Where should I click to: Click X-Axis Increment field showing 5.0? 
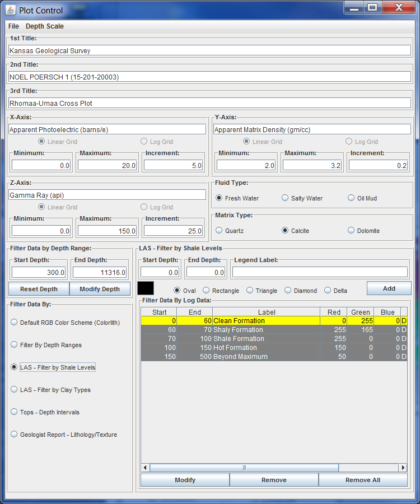click(x=173, y=165)
